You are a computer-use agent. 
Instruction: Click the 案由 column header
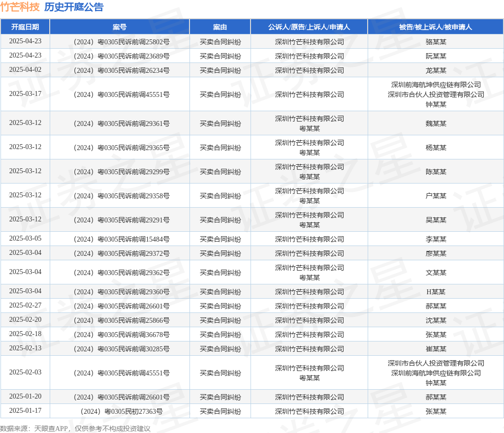(220, 27)
